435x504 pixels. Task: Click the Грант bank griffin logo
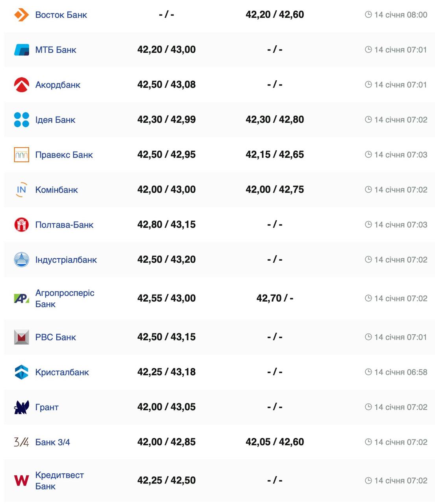(21, 407)
